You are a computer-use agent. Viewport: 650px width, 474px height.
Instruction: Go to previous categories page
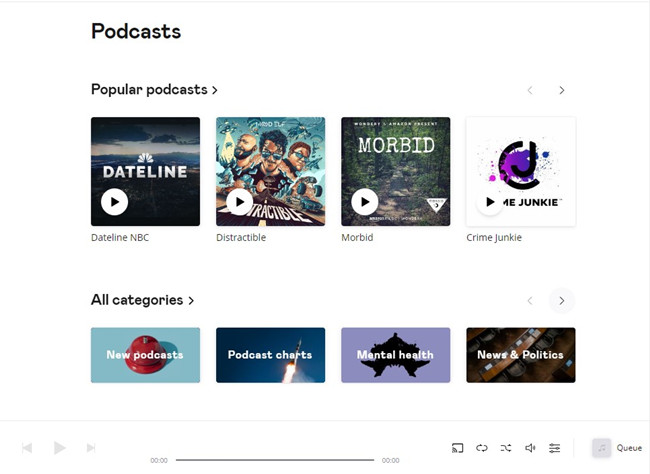(x=530, y=301)
